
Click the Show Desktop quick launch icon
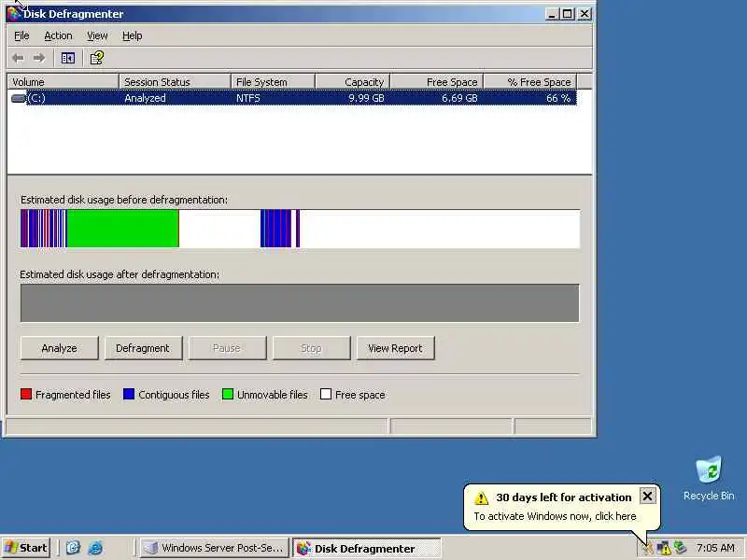click(x=73, y=548)
